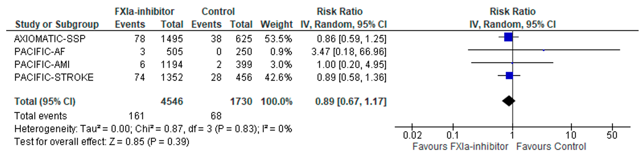Screen dimensions: 644x155
Task: Click the black diamond pooled estimate
Action: [x=509, y=101]
